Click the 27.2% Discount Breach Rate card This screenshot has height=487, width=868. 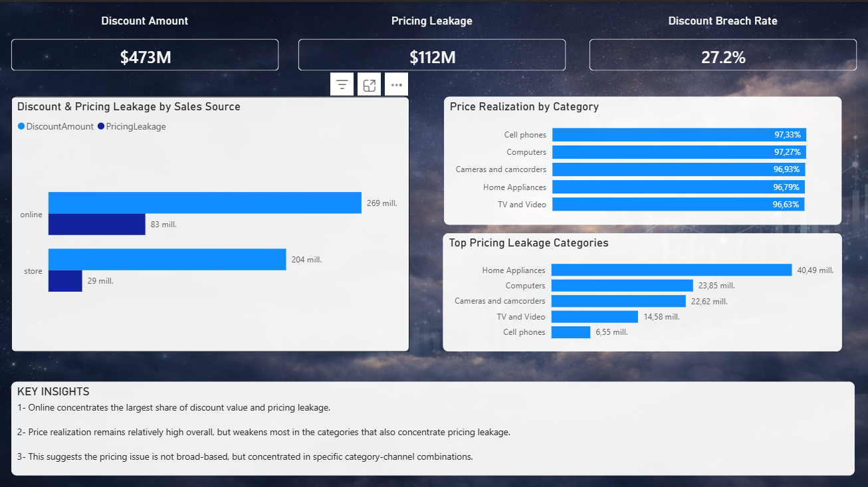click(x=722, y=55)
